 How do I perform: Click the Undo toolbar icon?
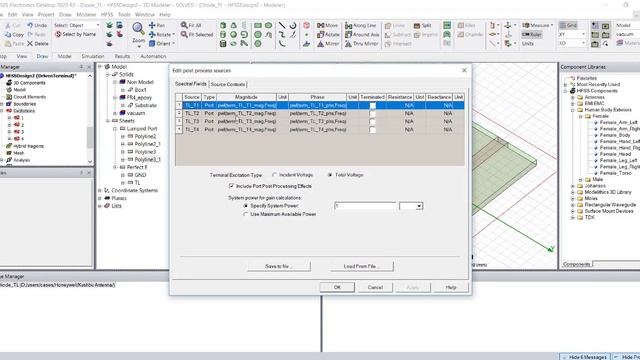pyautogui.click(x=38, y=25)
